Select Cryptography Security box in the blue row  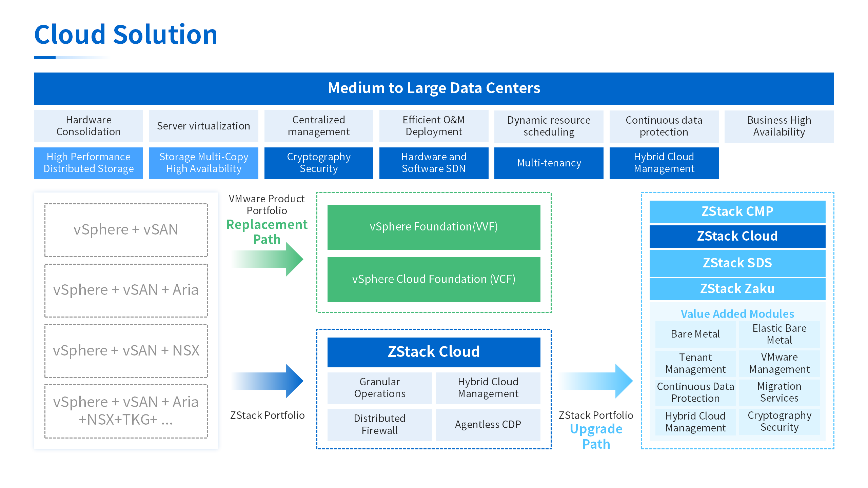(319, 163)
